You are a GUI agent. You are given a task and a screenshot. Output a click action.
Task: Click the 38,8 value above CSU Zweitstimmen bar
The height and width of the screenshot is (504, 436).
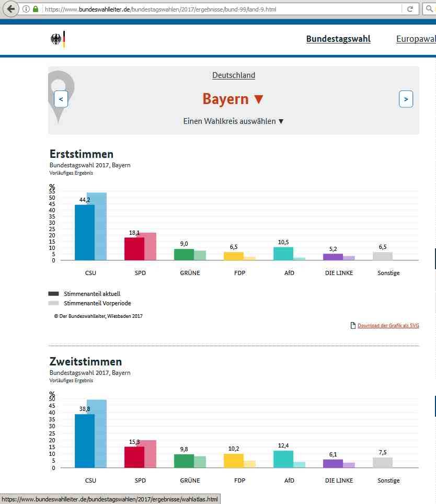click(x=85, y=409)
